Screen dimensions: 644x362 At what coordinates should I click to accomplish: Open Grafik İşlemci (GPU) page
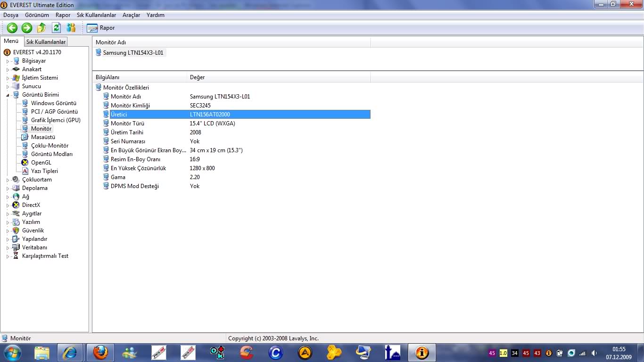pos(56,120)
